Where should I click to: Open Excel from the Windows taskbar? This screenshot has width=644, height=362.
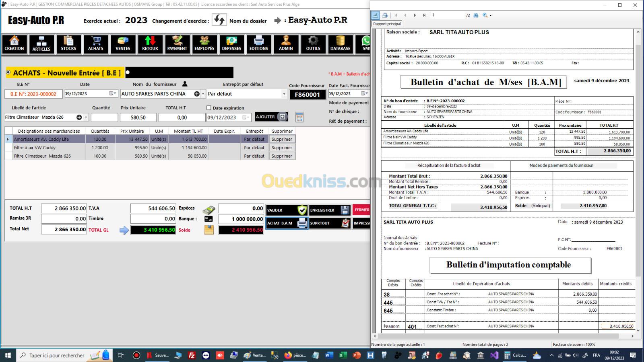tap(343, 355)
